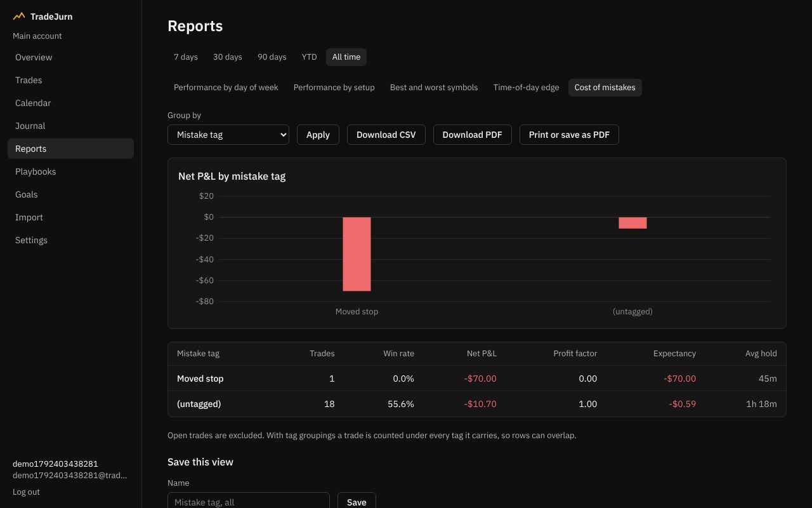Select the YTD time range
812x508 pixels.
[x=309, y=57]
